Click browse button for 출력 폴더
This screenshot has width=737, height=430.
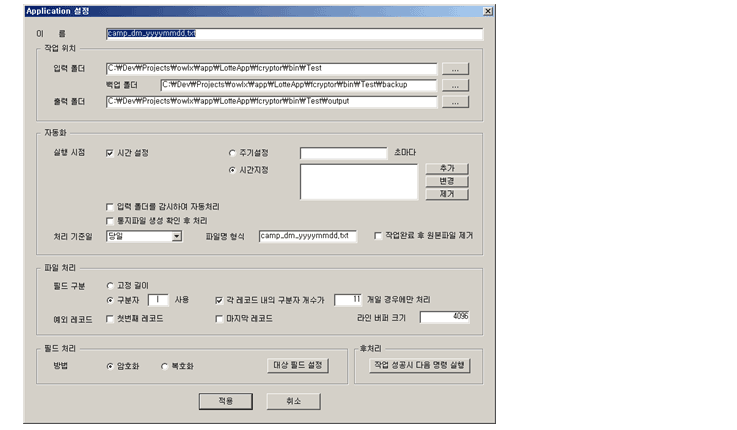coord(455,101)
